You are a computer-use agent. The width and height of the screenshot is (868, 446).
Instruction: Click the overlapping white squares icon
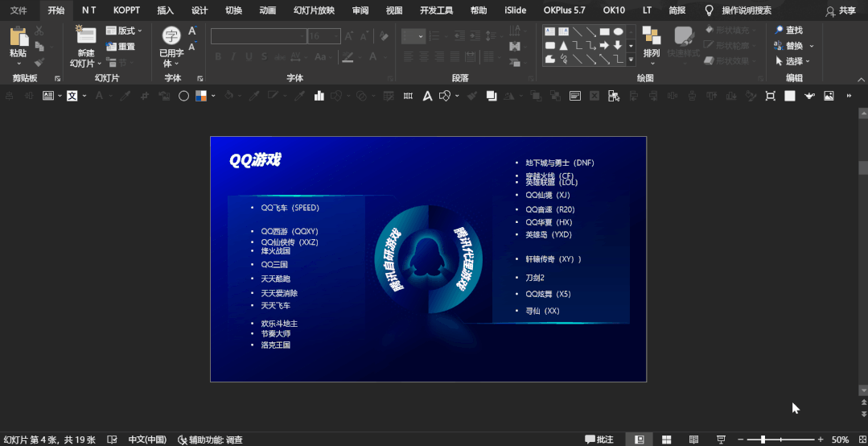(492, 96)
